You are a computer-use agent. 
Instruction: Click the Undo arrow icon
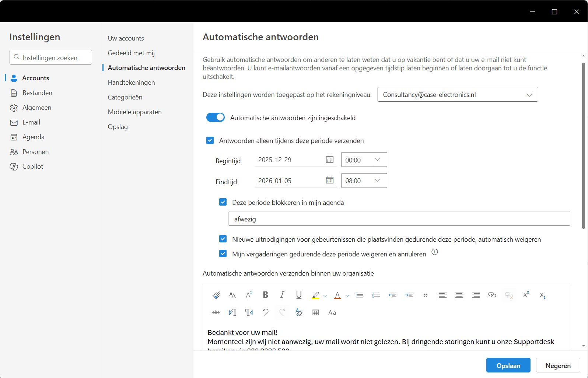pos(265,312)
